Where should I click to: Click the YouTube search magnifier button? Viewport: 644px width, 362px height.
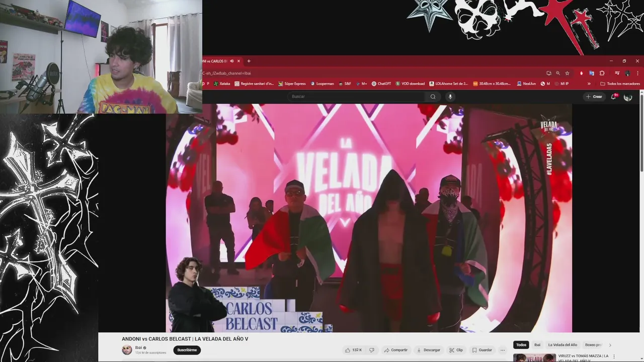click(433, 97)
